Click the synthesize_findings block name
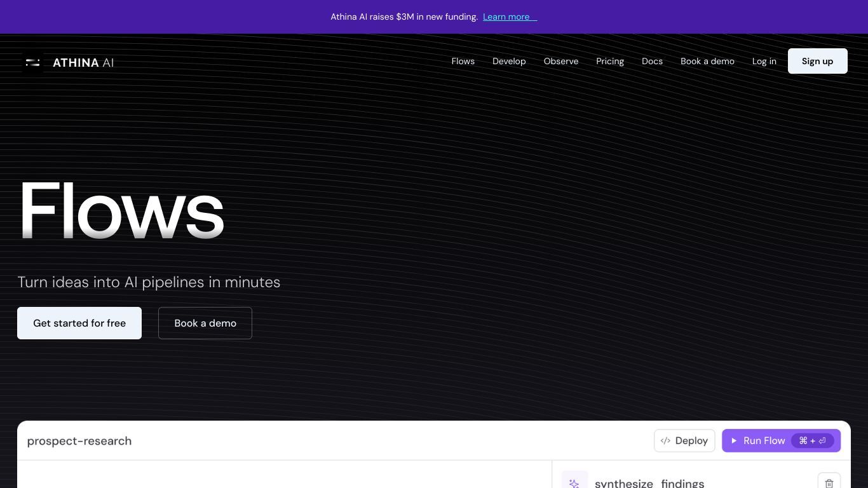The height and width of the screenshot is (488, 868). point(649,483)
